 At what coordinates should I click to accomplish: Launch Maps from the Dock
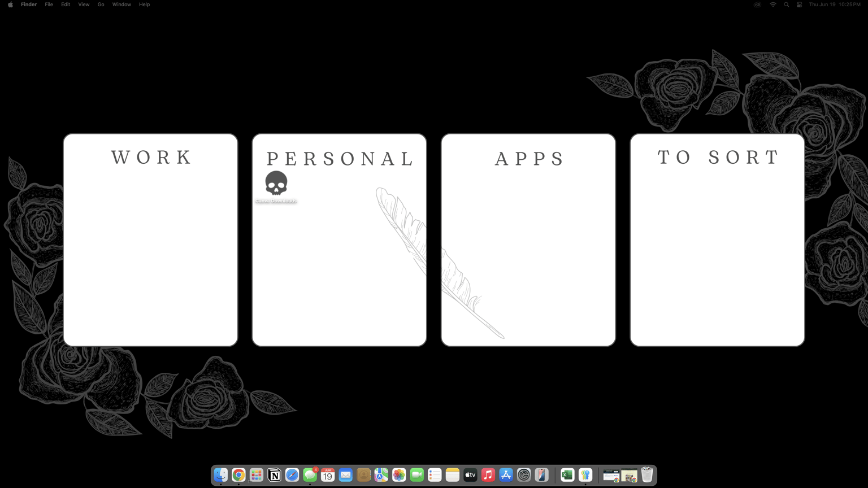[x=381, y=475]
